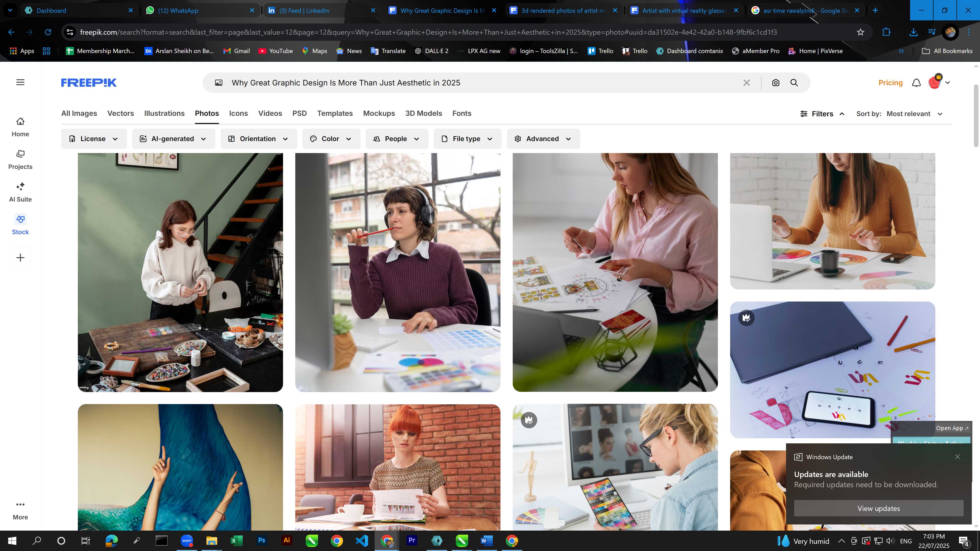Open Chrome downloads icon

[913, 32]
